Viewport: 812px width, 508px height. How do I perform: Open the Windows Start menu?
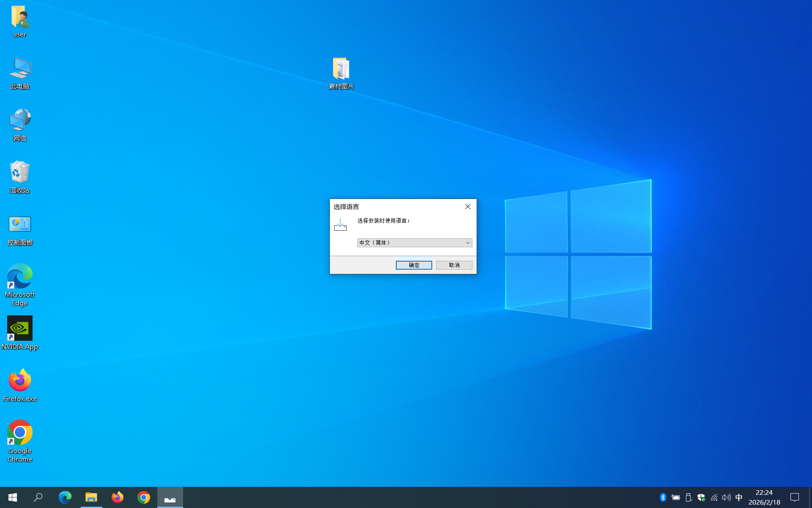pyautogui.click(x=13, y=497)
